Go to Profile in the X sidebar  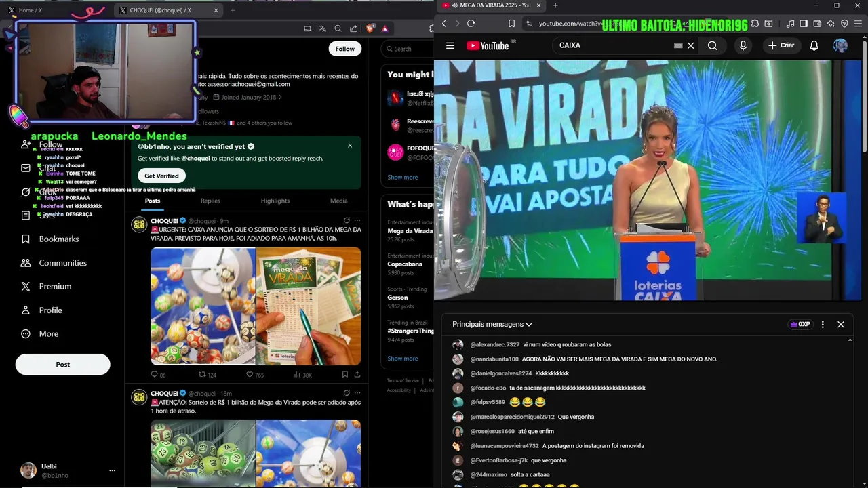coord(42,310)
